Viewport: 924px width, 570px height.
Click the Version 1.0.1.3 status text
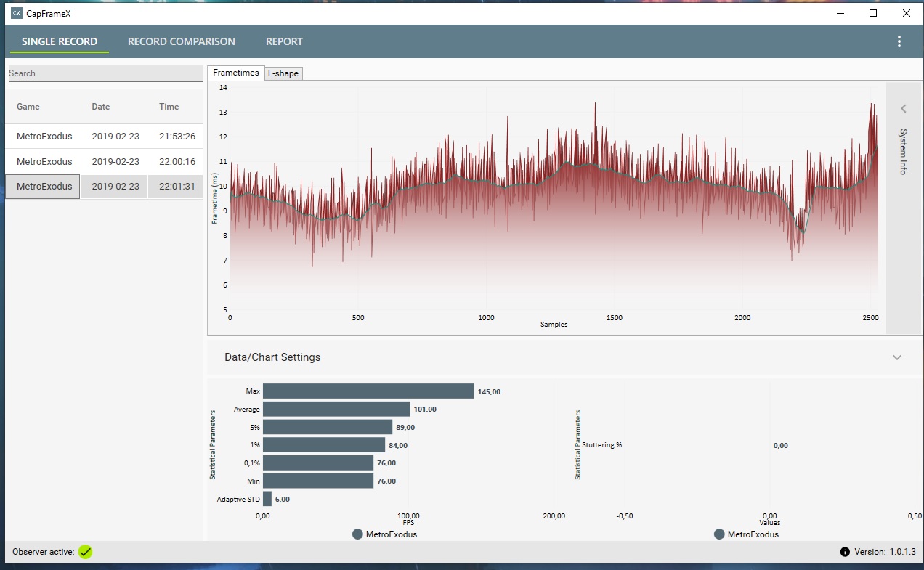point(885,552)
